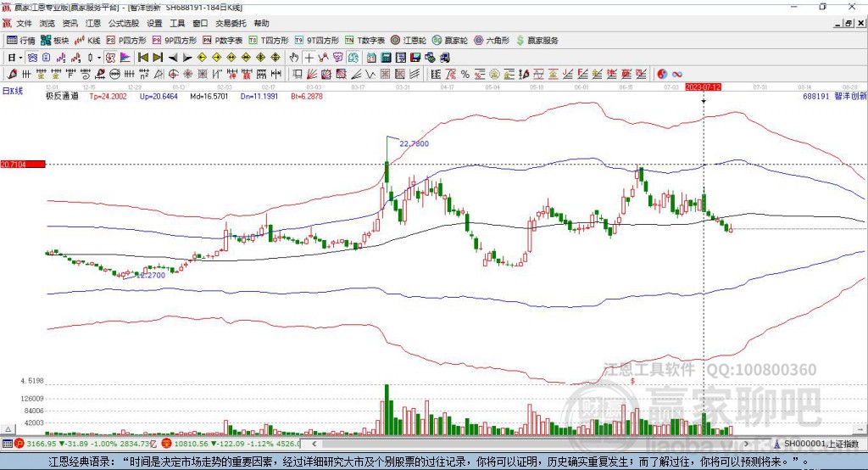This screenshot has height=470, width=868.
Task: Click the app logo left of 文件
Action: tap(7, 23)
